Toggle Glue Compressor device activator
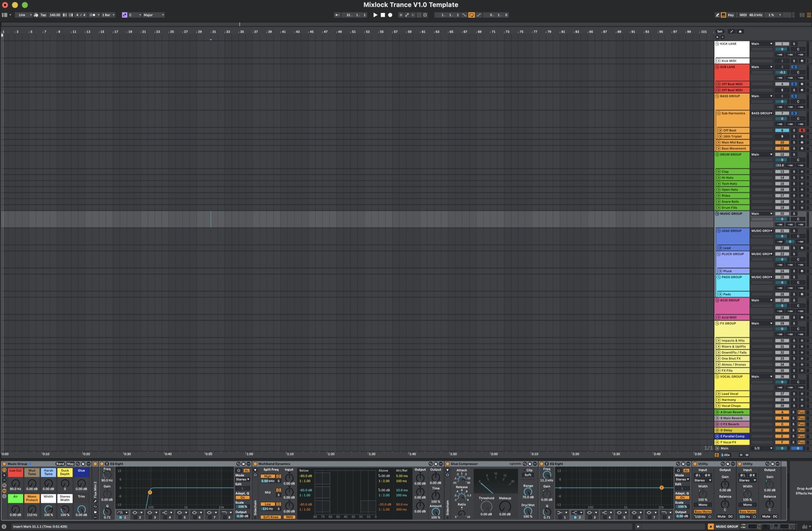 [x=447, y=464]
